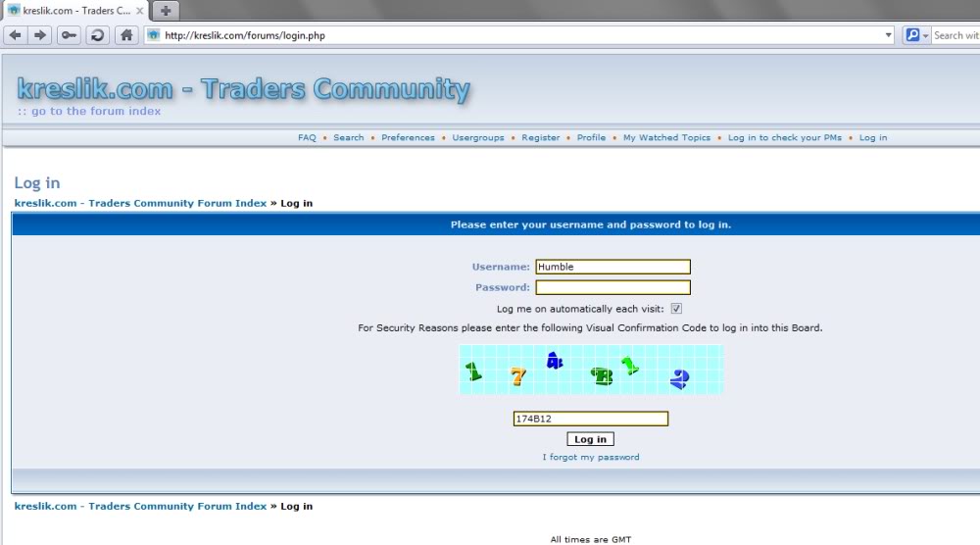Open the Search page from forum menu
Image resolution: width=980 pixels, height=545 pixels.
tap(348, 137)
